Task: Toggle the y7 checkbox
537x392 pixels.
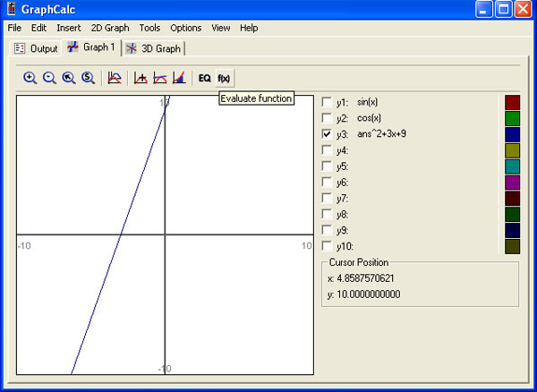Action: coord(327,198)
